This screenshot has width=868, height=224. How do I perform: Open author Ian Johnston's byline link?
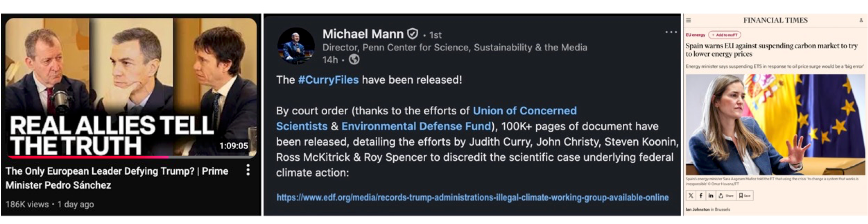pyautogui.click(x=698, y=209)
